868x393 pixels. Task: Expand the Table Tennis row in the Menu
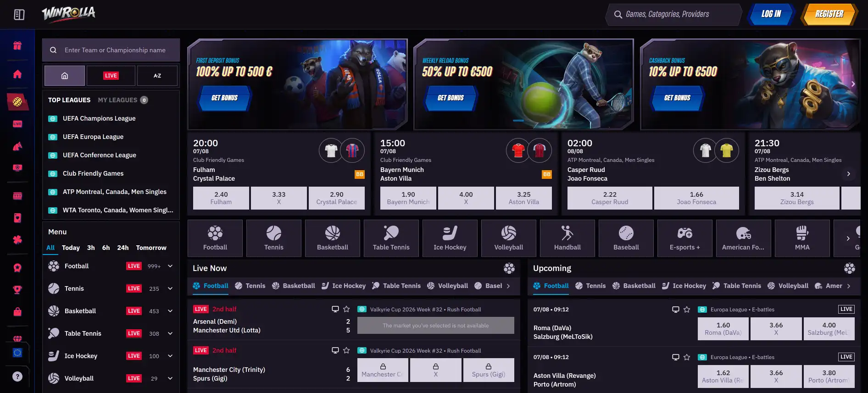click(x=170, y=333)
